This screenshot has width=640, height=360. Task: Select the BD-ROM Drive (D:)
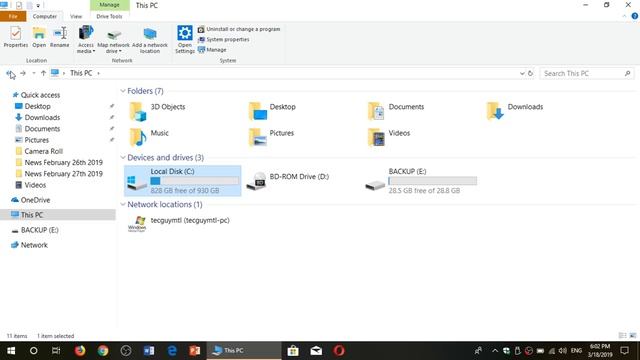click(288, 181)
